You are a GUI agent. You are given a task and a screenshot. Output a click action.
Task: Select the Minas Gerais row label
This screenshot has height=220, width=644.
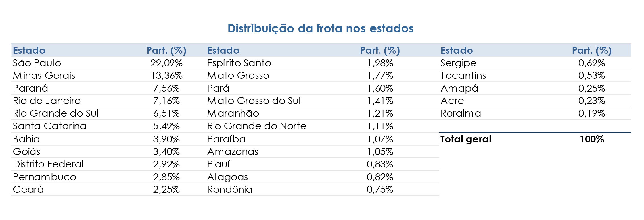tap(44, 76)
